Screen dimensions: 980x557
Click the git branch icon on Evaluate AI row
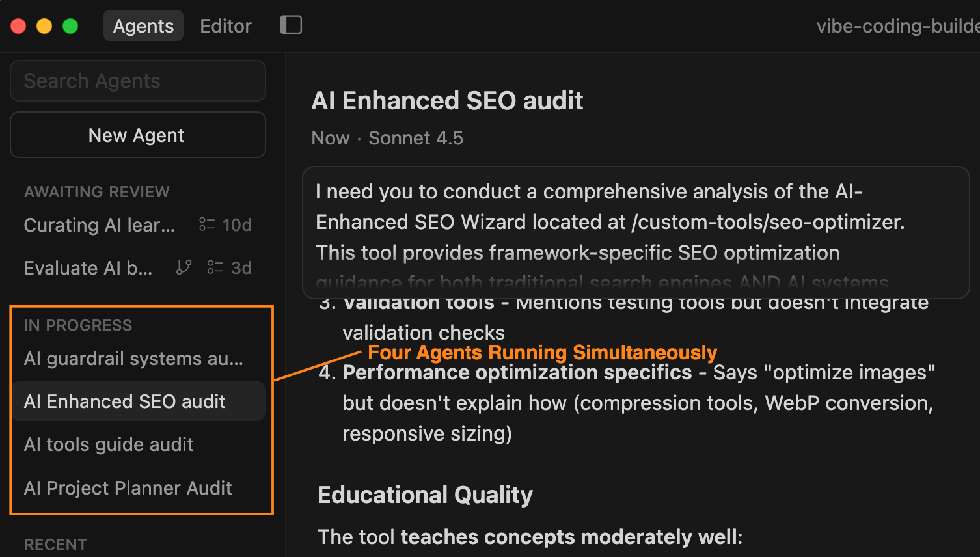184,267
